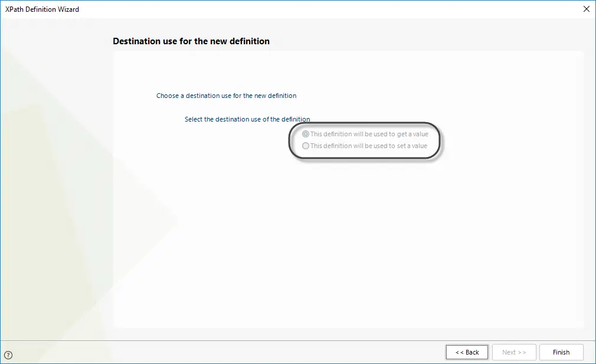This screenshot has height=364, width=596.
Task: Click the XPath Definition Wizard title text
Action: (42, 9)
